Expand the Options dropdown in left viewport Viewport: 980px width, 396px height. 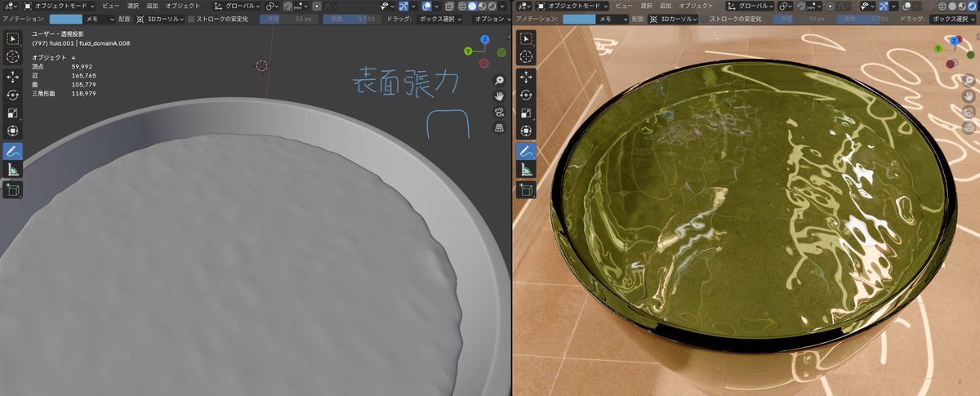tap(492, 18)
